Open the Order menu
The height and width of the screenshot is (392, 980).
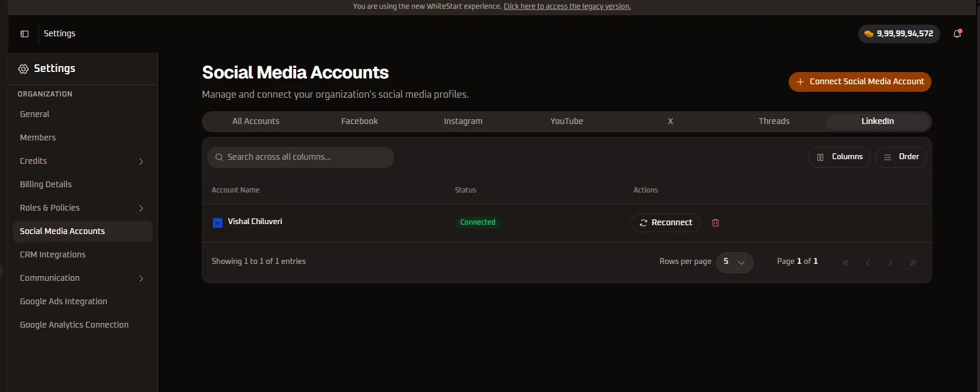[x=900, y=157]
